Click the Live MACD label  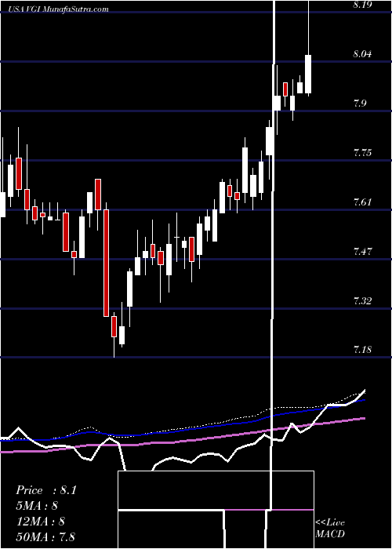330,528
